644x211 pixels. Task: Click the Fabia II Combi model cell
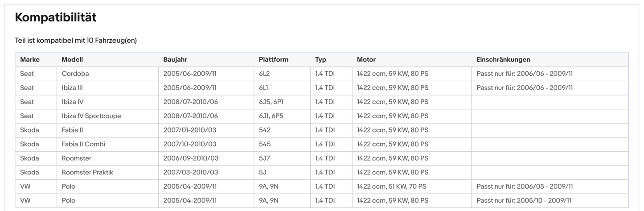pos(83,144)
